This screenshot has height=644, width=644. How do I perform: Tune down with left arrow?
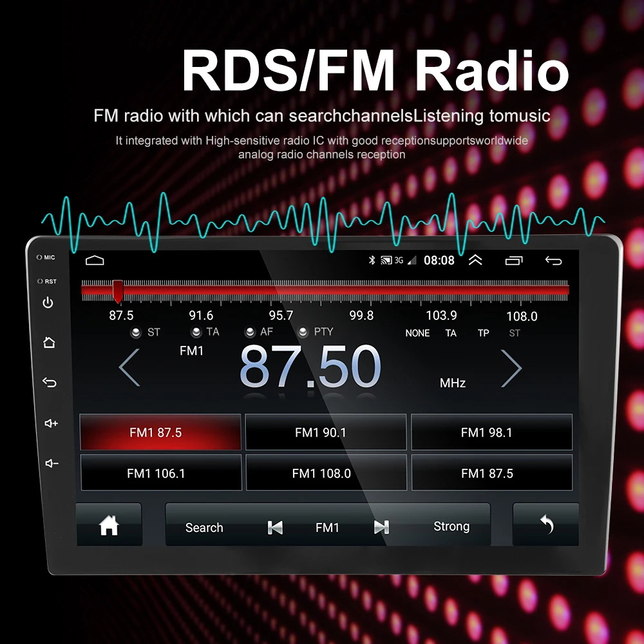click(x=130, y=368)
